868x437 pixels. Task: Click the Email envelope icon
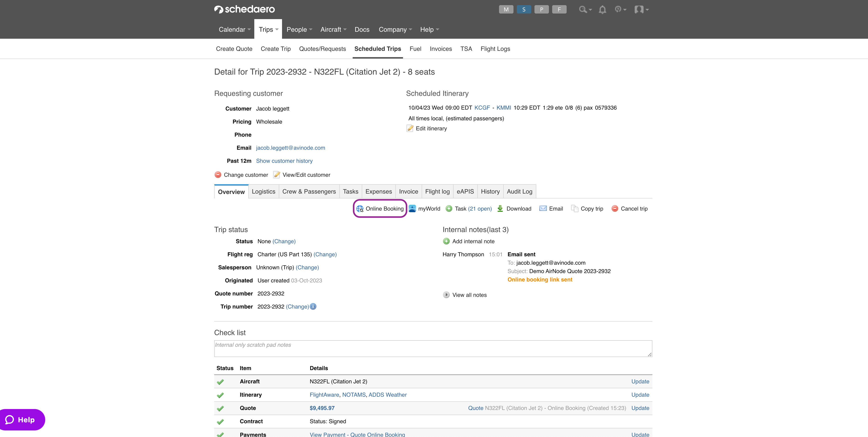tap(543, 209)
